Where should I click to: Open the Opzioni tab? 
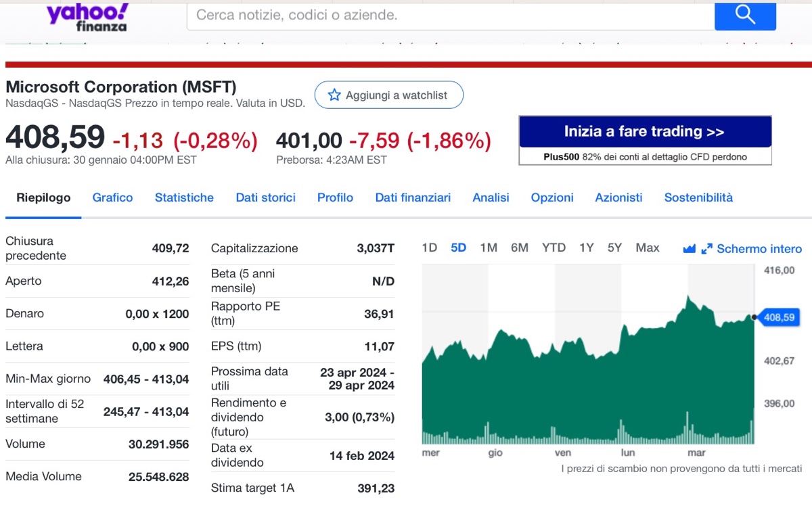[x=552, y=198]
